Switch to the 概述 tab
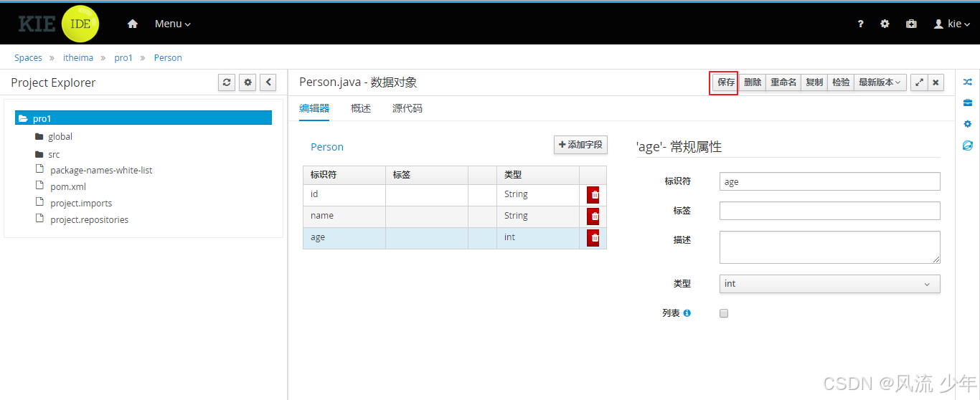The image size is (980, 400). tap(361, 109)
